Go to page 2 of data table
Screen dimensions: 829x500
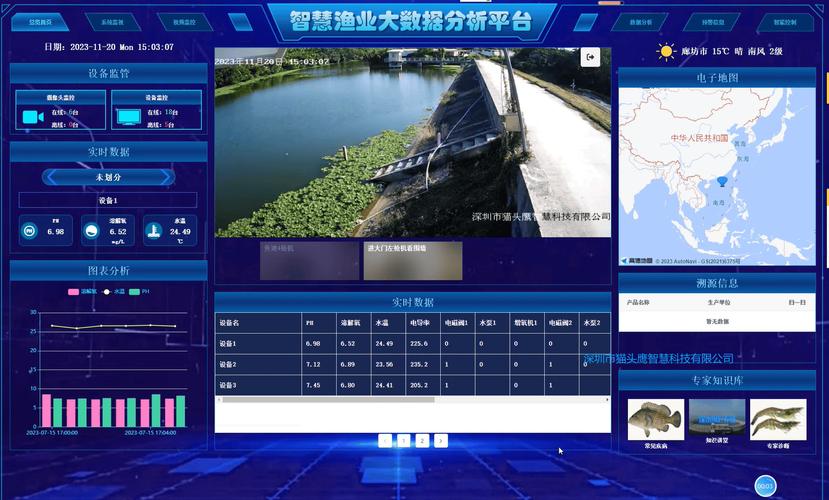point(422,440)
